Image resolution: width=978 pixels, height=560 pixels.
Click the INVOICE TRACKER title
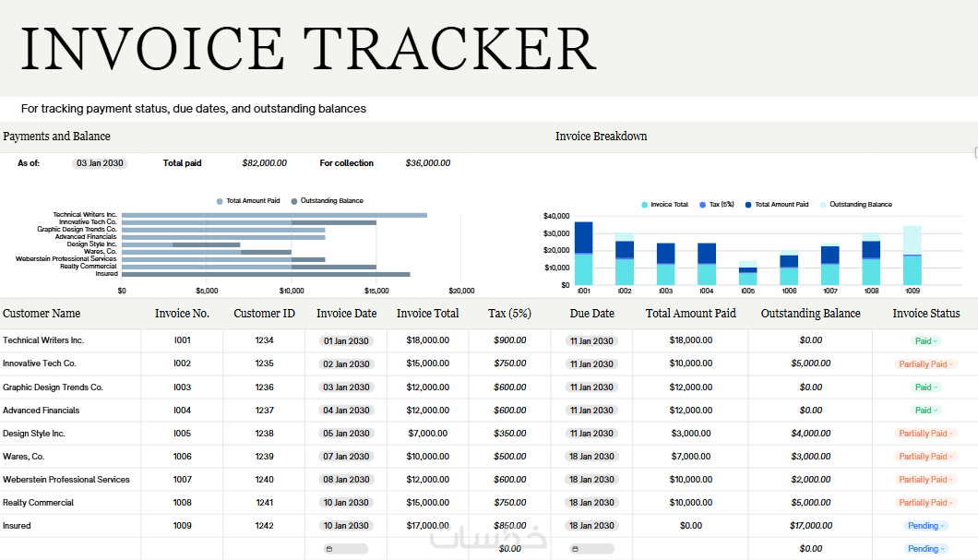(x=309, y=49)
